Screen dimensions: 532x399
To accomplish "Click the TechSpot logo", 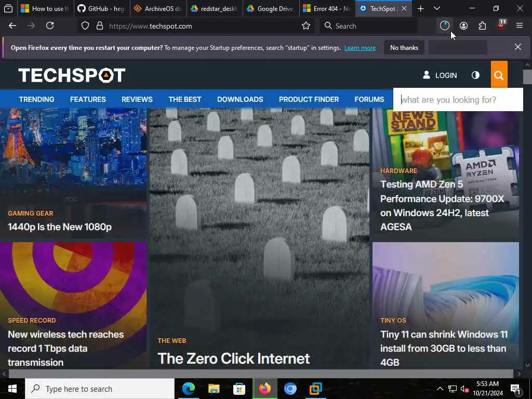I will pyautogui.click(x=72, y=75).
